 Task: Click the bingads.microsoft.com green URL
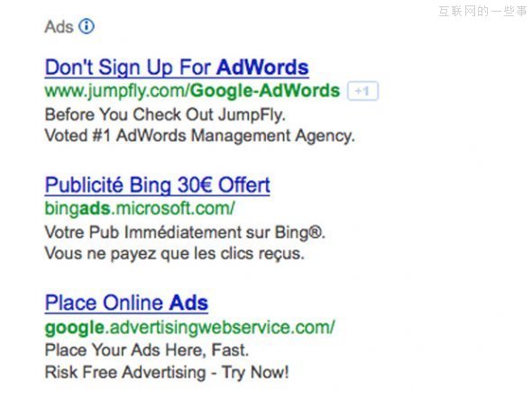(x=140, y=208)
